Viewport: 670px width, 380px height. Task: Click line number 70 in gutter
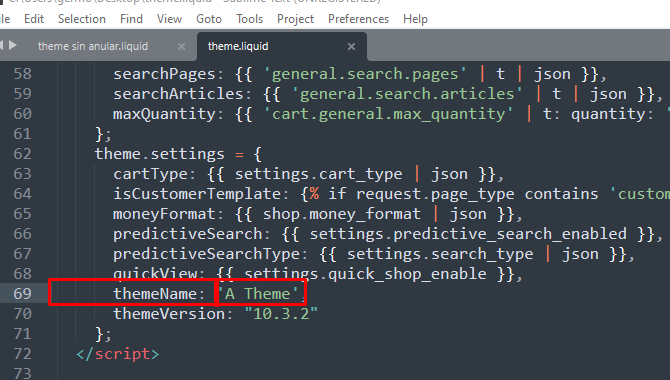click(x=23, y=314)
